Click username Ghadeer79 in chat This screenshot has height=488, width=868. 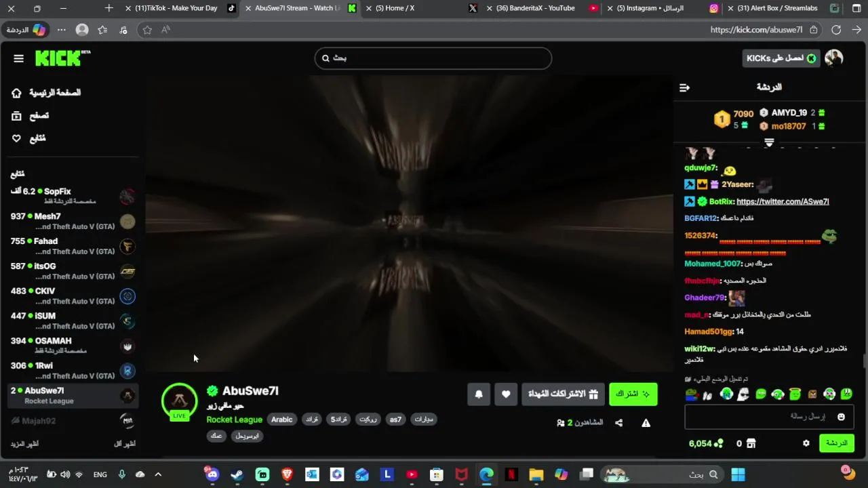coord(705,298)
